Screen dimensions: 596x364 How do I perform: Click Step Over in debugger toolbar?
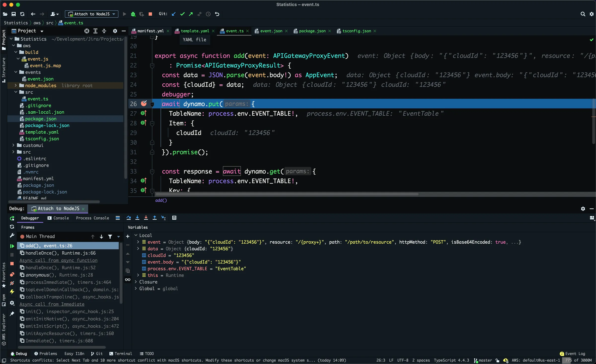point(129,218)
